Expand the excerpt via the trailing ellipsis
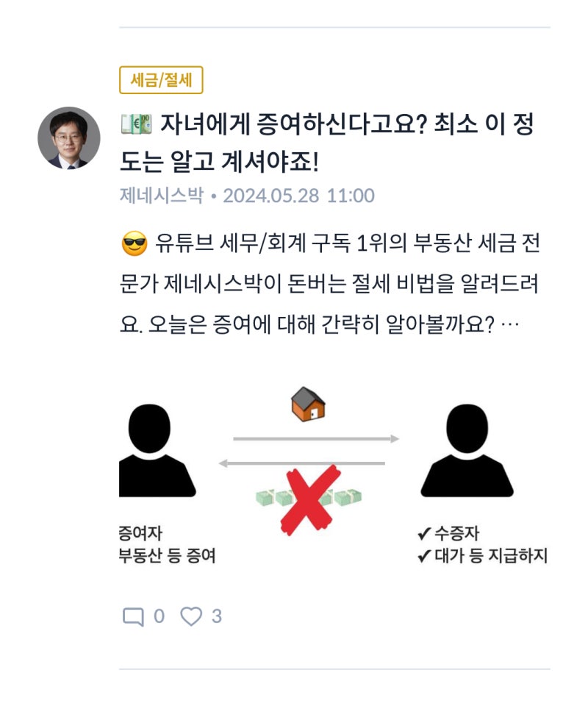The width and height of the screenshot is (588, 706). coord(509,324)
